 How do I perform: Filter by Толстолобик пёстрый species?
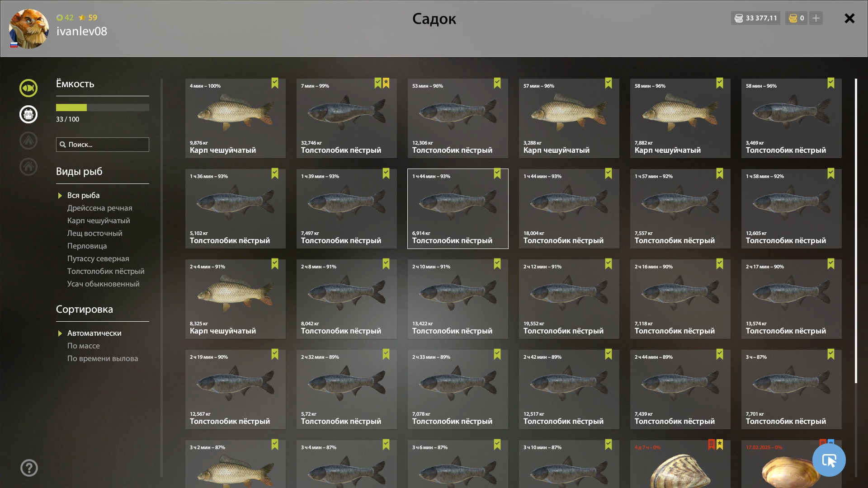(x=106, y=271)
